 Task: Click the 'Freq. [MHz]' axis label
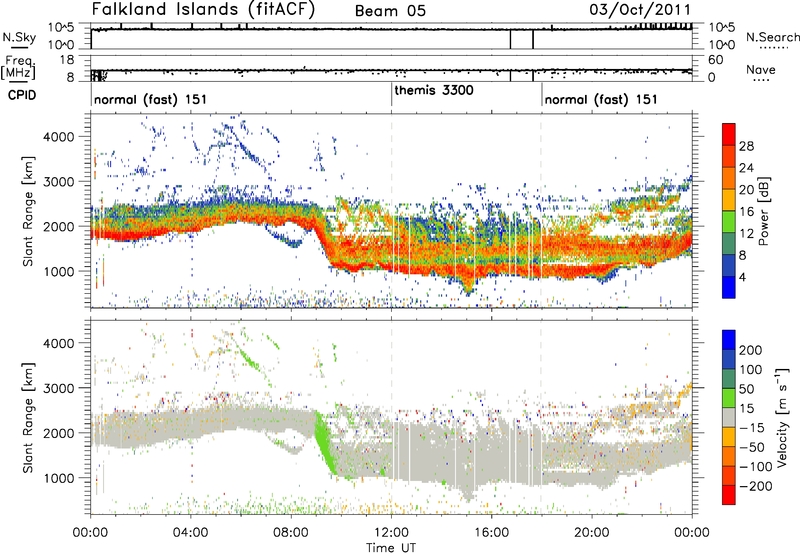(x=18, y=68)
